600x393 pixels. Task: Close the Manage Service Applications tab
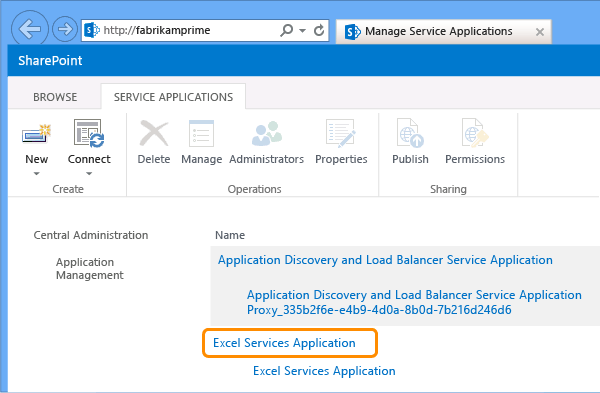click(540, 32)
